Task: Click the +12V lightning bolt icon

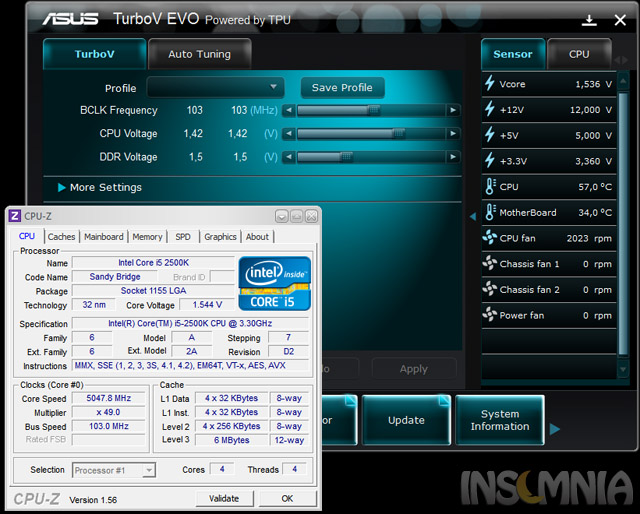Action: pyautogui.click(x=489, y=109)
